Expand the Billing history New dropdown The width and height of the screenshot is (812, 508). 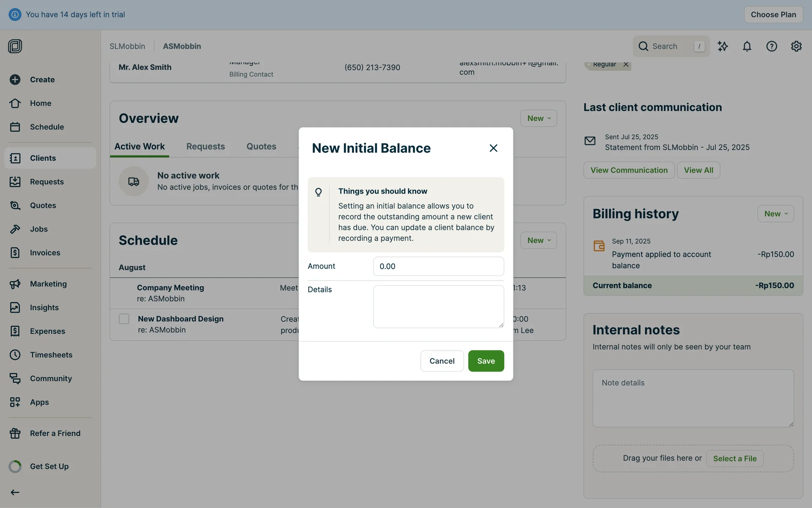[x=775, y=214]
